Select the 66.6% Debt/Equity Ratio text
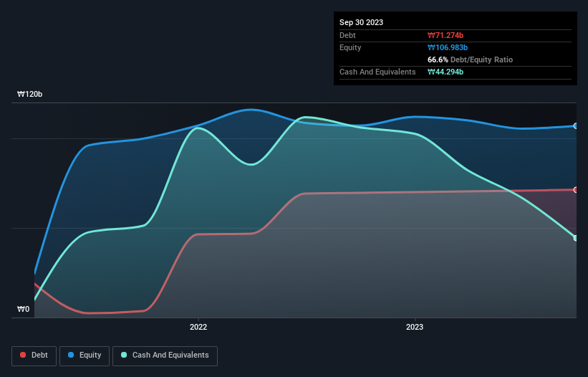The width and height of the screenshot is (588, 377). click(x=470, y=59)
